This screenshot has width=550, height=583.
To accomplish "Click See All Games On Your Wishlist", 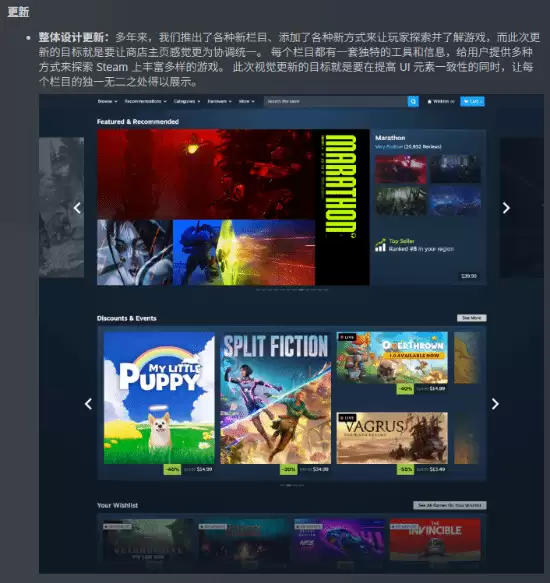I will (x=450, y=505).
